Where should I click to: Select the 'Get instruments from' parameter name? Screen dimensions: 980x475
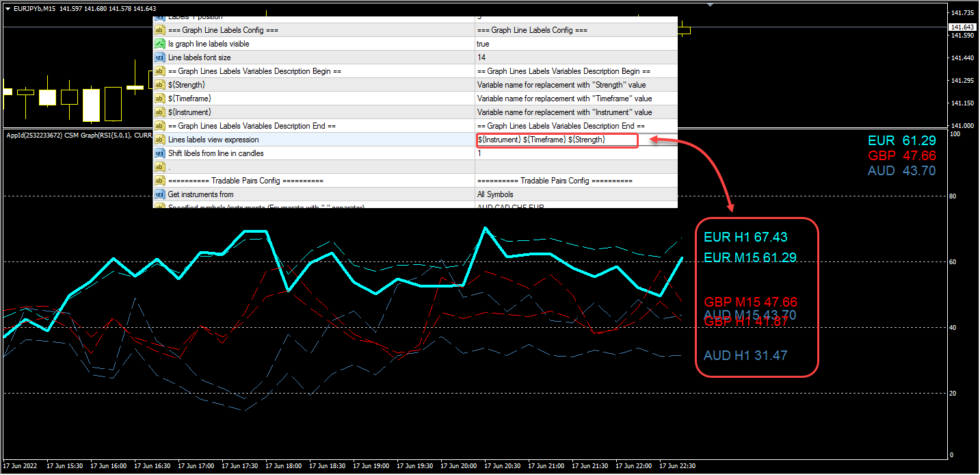point(200,194)
